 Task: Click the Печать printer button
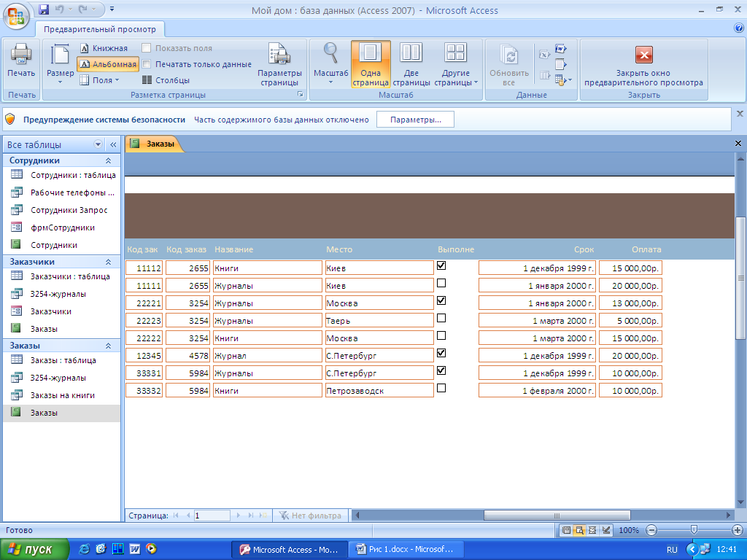[21, 61]
